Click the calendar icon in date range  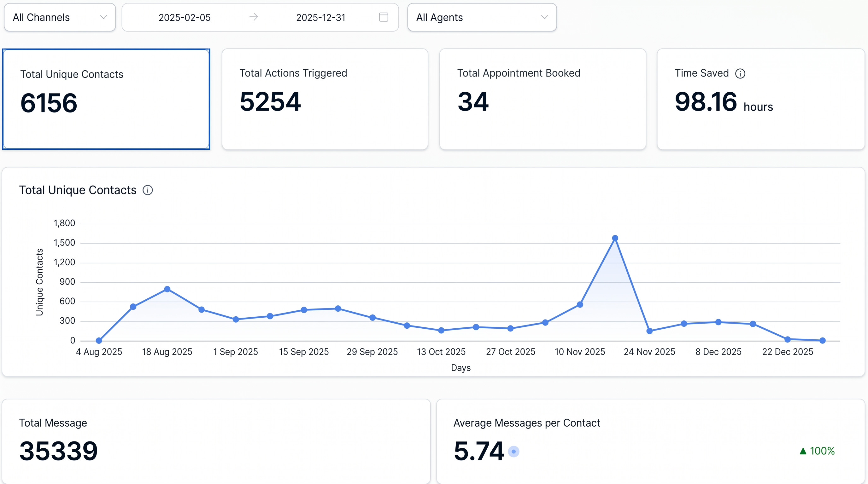(384, 17)
